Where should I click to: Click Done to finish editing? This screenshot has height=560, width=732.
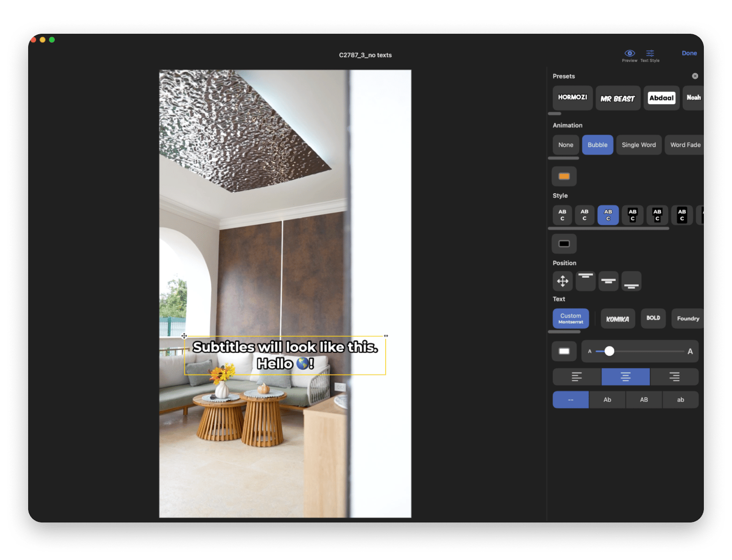coord(689,53)
